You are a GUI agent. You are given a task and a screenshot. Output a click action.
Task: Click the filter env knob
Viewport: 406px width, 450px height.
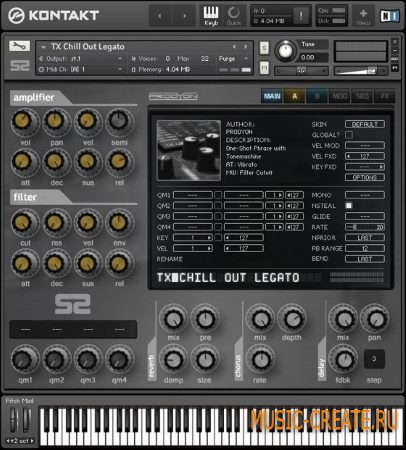119,222
